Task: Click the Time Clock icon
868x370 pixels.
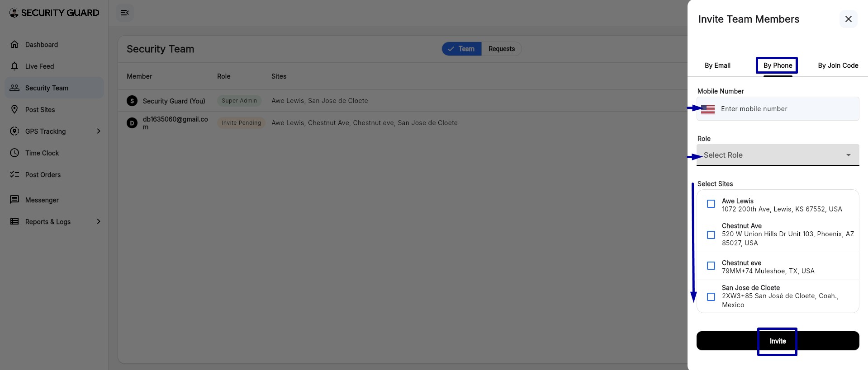Action: [x=14, y=153]
